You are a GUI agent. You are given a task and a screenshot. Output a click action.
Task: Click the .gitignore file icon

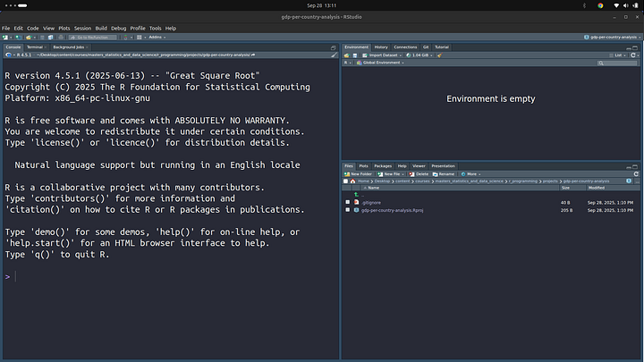(357, 202)
